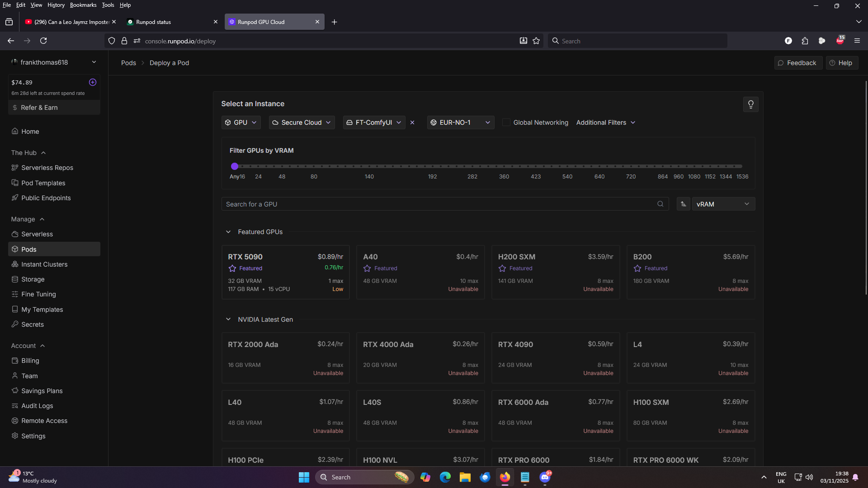Click the VRAM slider handle at Any
This screenshot has height=488, width=868.
(235, 166)
